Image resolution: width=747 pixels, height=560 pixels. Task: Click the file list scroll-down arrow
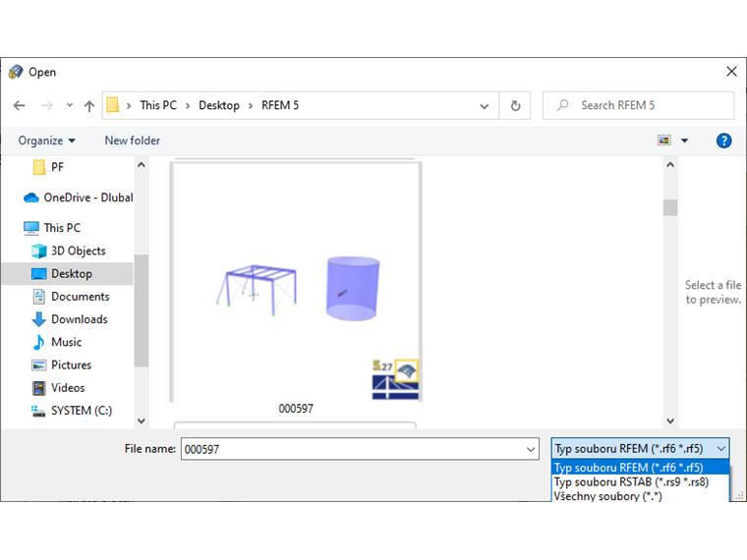click(x=670, y=420)
